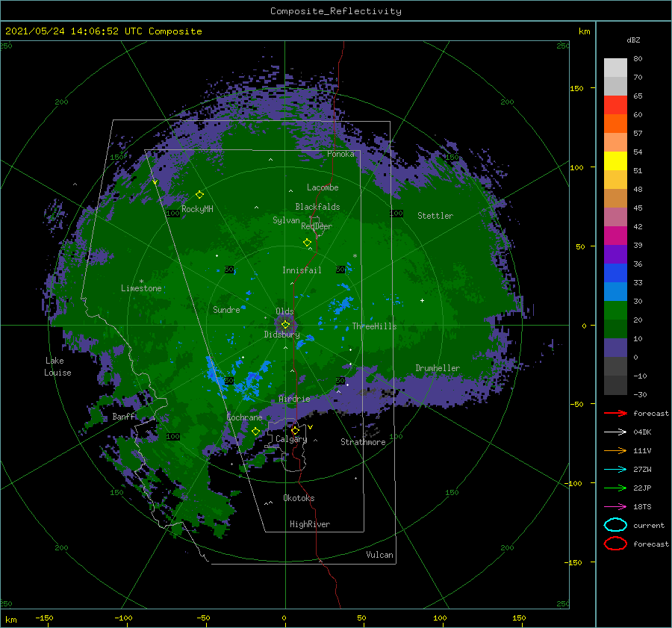Image resolution: width=672 pixels, height=628 pixels.
Task: Click the Innisfail city label
Action: point(302,270)
